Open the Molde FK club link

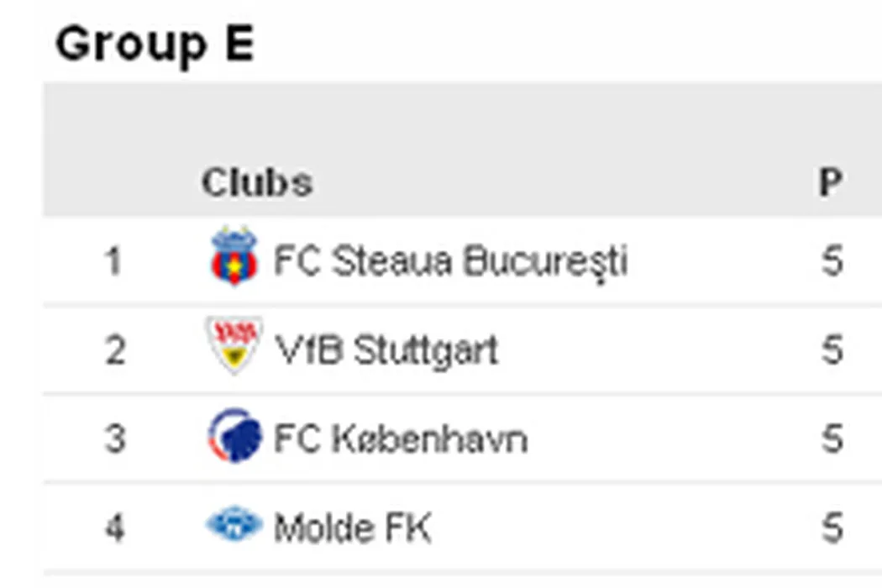point(353,528)
